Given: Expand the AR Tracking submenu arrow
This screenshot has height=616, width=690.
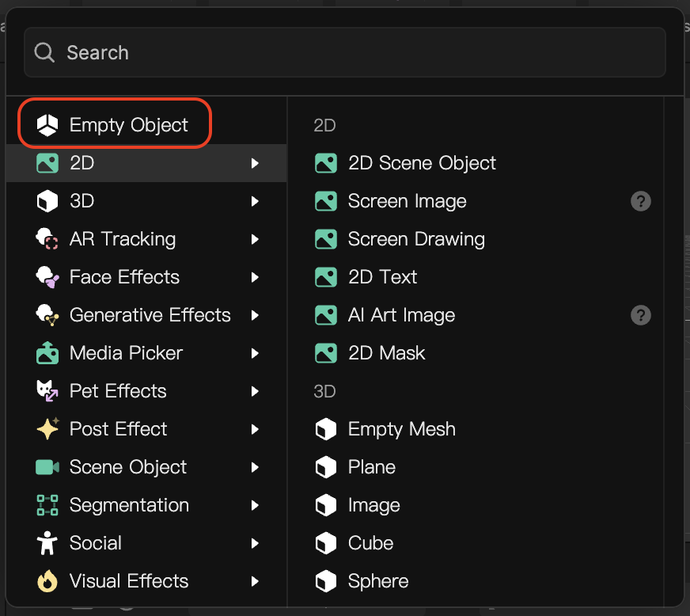Looking at the screenshot, I should [254, 239].
